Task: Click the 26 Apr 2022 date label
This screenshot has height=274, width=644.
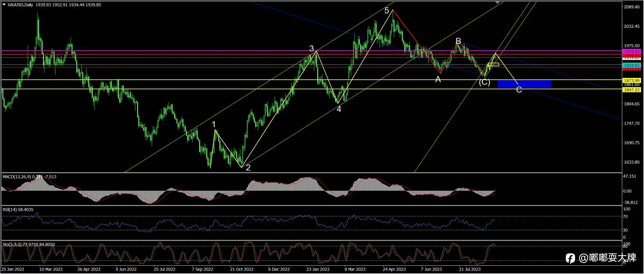Action: tap(89, 269)
